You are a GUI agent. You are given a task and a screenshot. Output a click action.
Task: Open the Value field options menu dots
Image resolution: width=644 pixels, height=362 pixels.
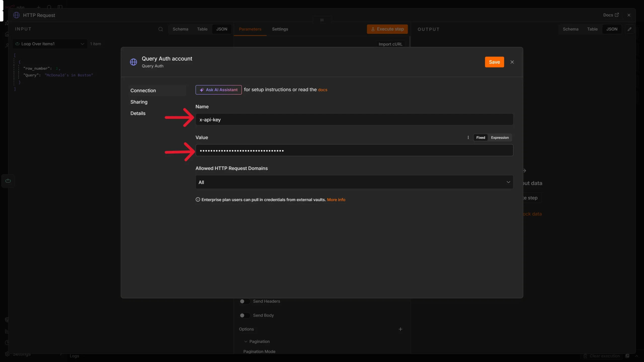tap(468, 138)
